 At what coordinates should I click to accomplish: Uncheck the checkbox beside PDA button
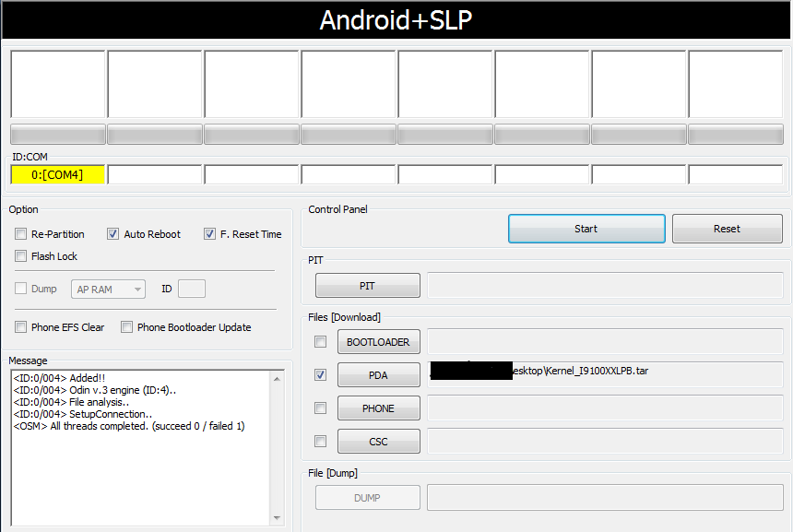320,374
